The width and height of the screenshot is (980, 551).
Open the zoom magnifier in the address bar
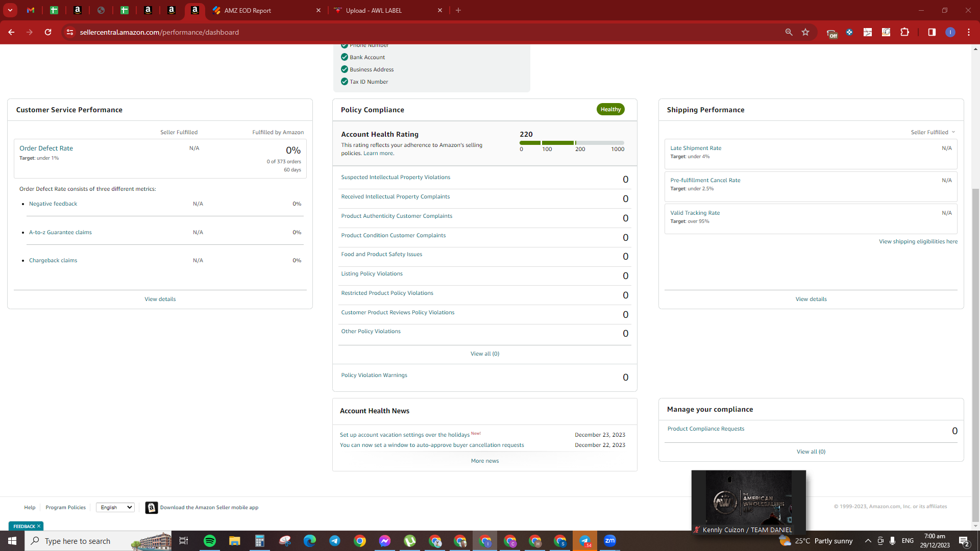789,32
